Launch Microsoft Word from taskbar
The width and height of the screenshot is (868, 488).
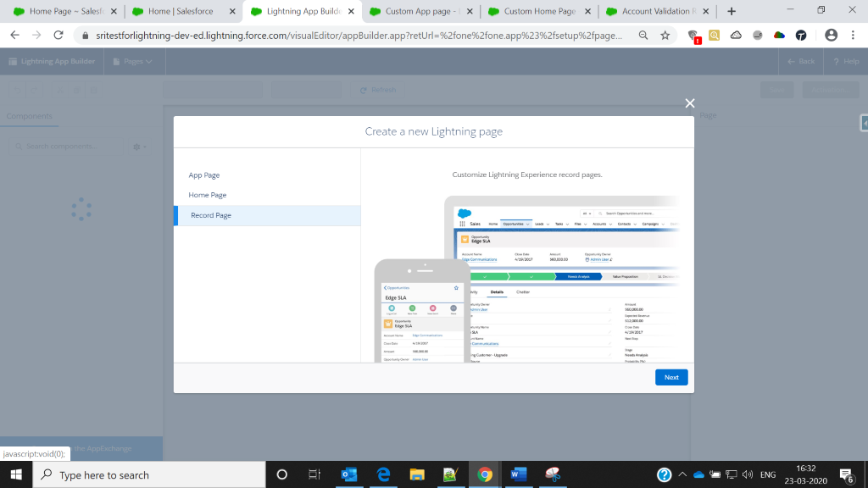point(515,474)
